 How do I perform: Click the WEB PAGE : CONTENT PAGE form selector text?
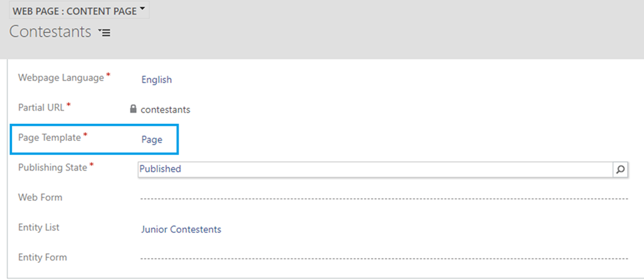pos(74,11)
